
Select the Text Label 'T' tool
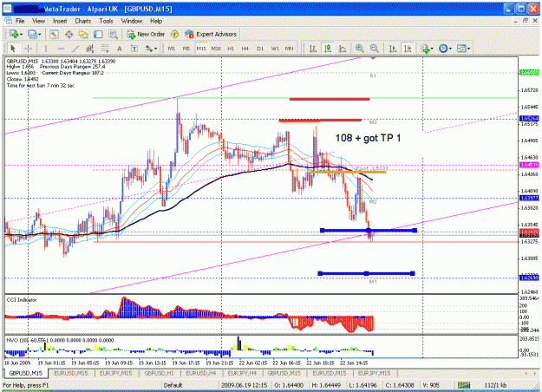pyautogui.click(x=134, y=49)
